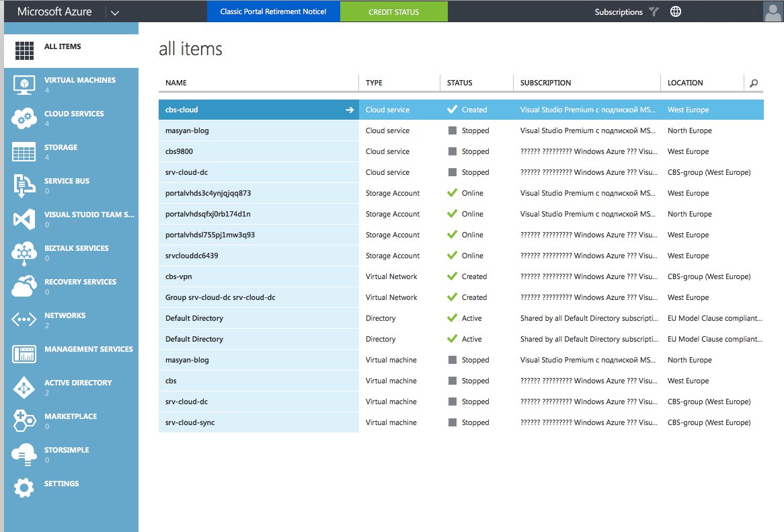Viewport: 784px width, 532px height.
Task: Open the BizTalk Services icon
Action: (24, 253)
